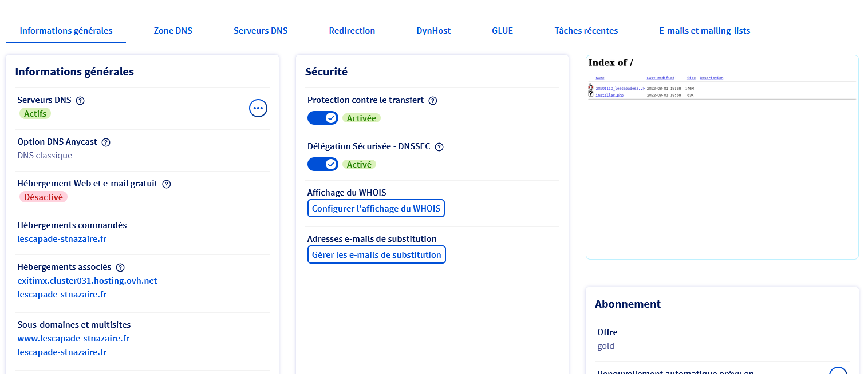This screenshot has width=868, height=374.
Task: Click help icon beside Option DNS Anycast
Action: [106, 142]
